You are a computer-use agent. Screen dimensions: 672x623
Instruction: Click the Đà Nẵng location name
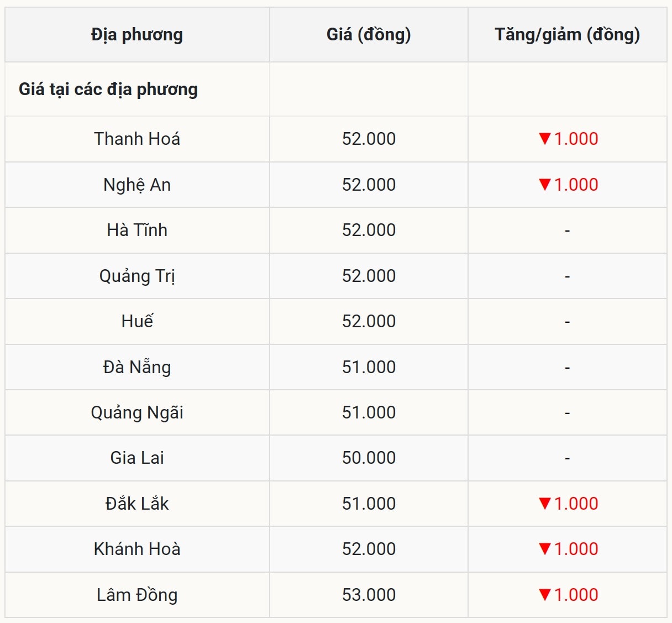(137, 367)
